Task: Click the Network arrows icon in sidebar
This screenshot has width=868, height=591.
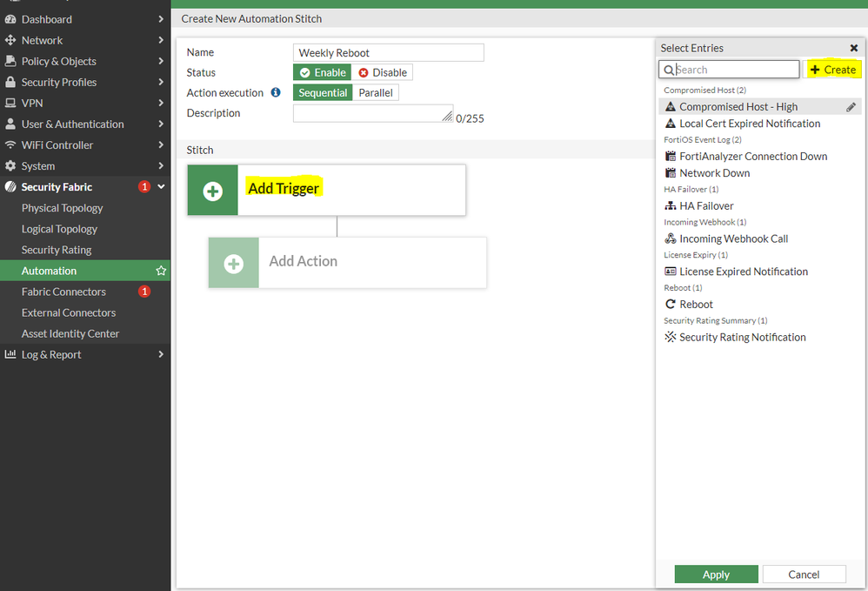Action: point(10,40)
